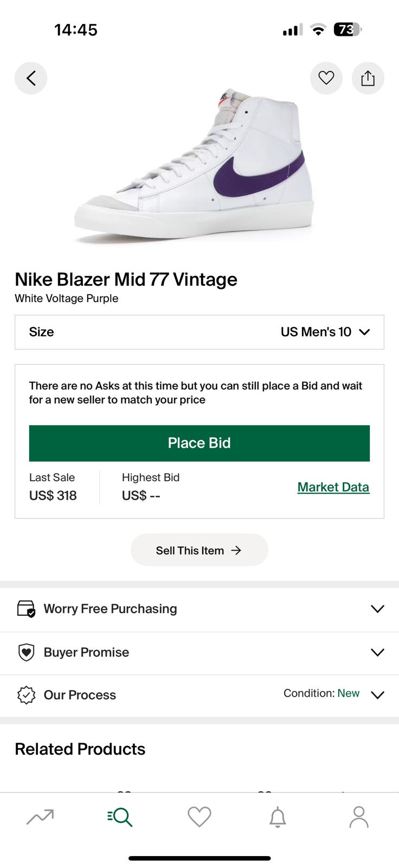
Task: Open the account profile tab
Action: [x=358, y=816]
